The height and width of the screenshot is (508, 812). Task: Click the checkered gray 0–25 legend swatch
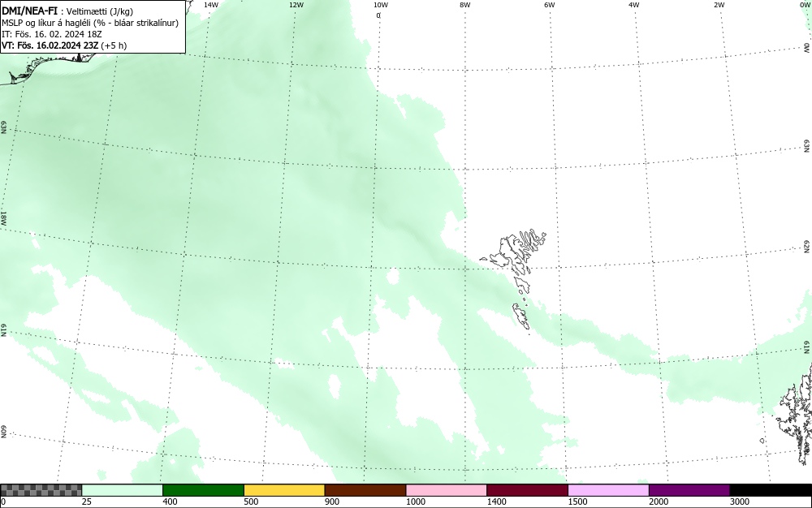pos(41,490)
